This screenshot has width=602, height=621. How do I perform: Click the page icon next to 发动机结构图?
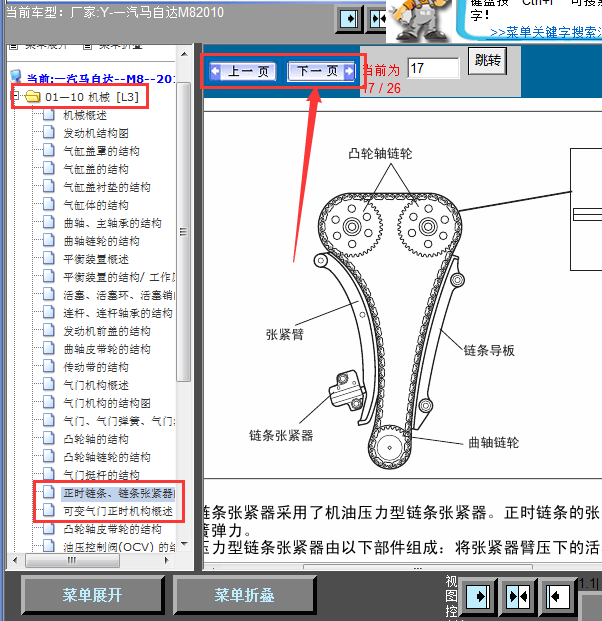49,133
